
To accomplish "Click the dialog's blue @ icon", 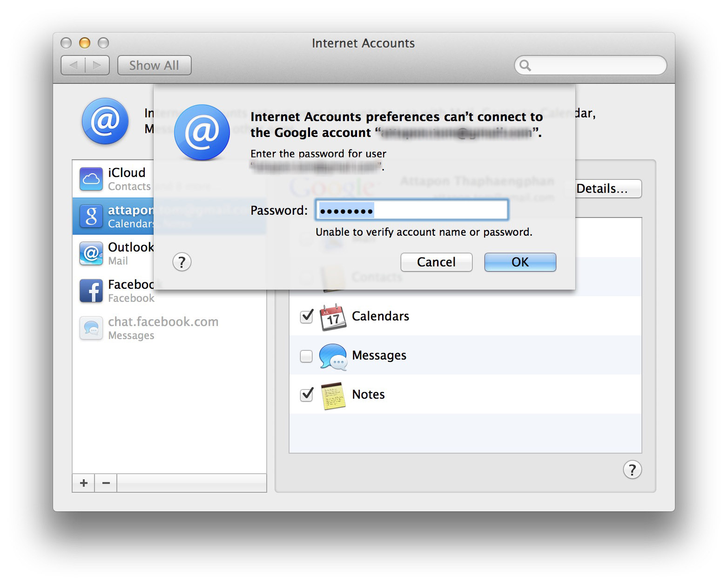I will (202, 132).
